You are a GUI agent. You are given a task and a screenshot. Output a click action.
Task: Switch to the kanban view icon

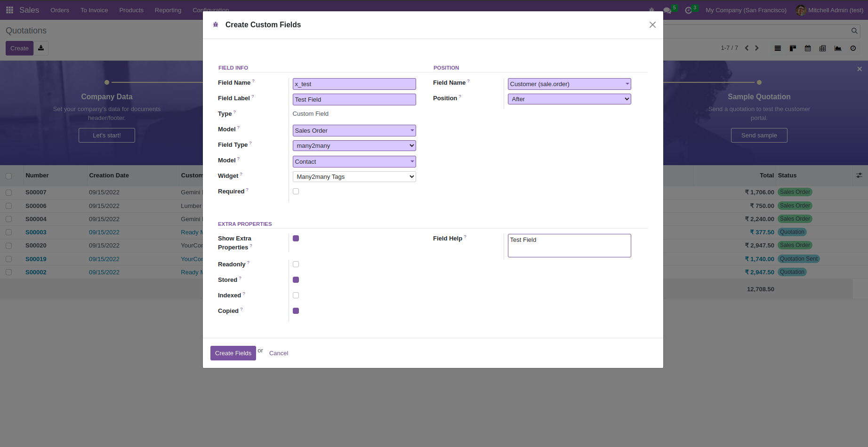[x=793, y=48]
